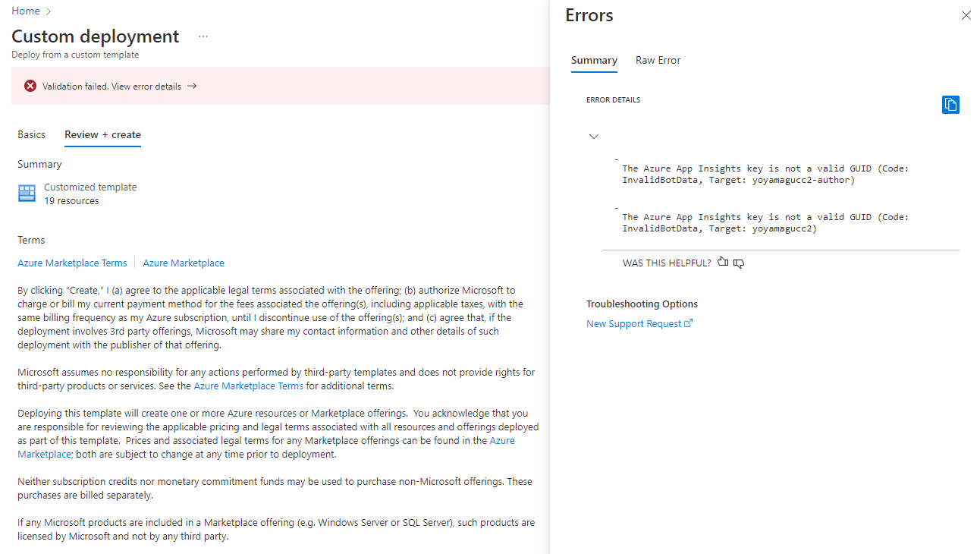Close the Errors panel
Screen dimensions: 980x554
(x=966, y=15)
